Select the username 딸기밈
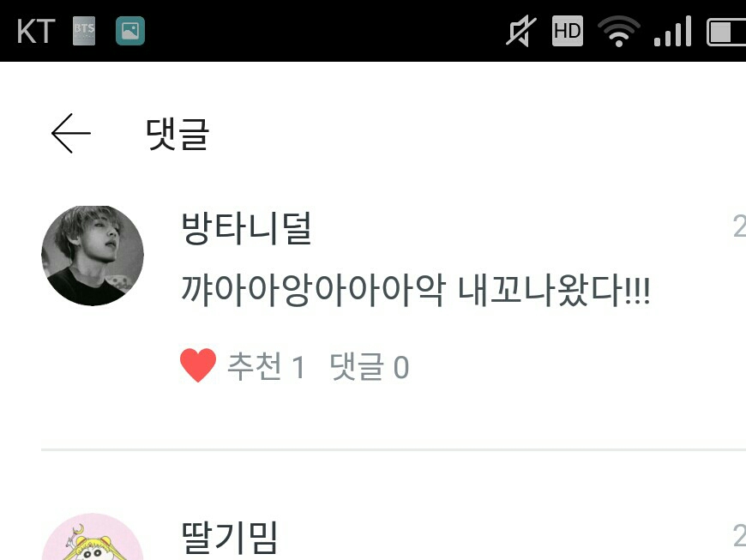The height and width of the screenshot is (560, 746). point(230,538)
